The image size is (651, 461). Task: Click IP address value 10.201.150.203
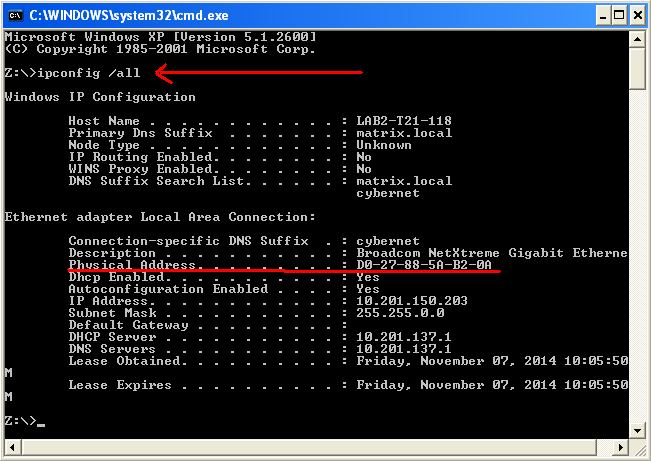(x=412, y=301)
